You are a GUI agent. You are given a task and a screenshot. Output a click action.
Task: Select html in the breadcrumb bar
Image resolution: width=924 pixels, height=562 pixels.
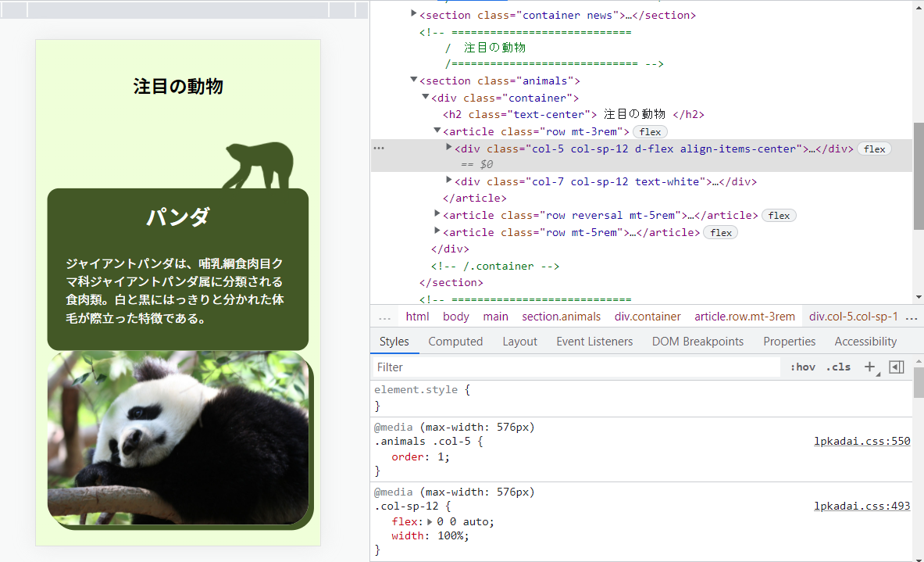click(417, 317)
